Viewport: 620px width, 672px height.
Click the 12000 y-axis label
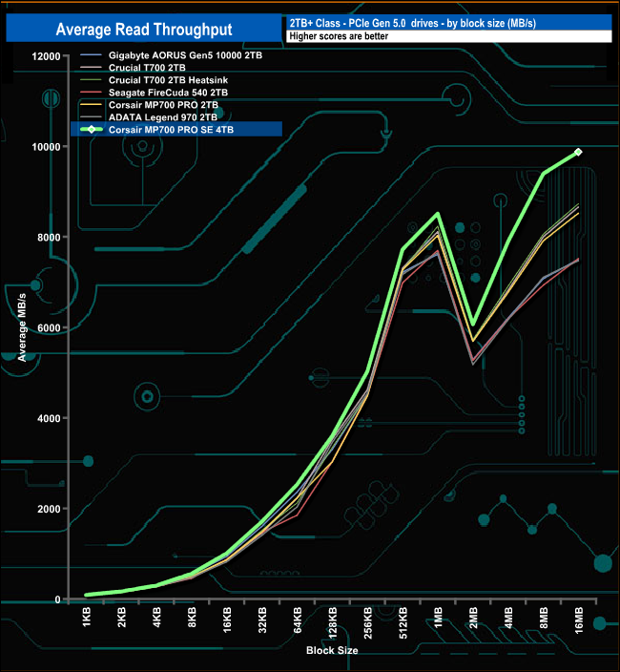(46, 56)
